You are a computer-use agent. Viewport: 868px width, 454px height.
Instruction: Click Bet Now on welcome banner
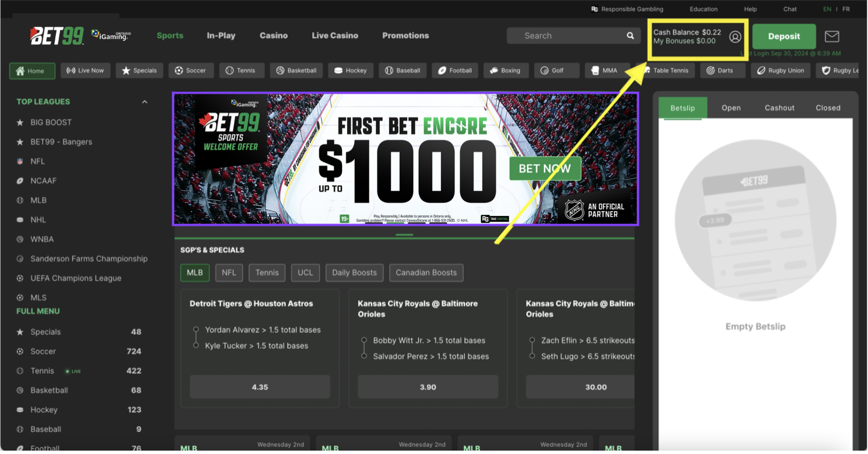[x=545, y=168]
